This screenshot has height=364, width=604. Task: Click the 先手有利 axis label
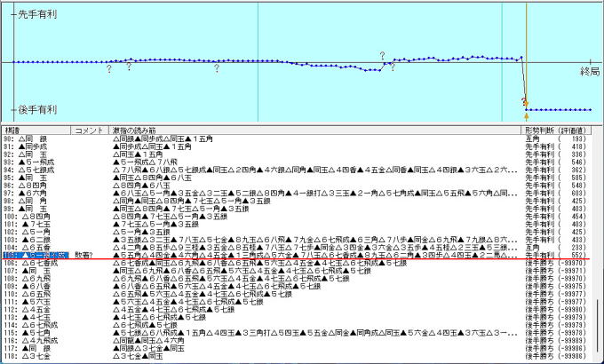click(36, 17)
